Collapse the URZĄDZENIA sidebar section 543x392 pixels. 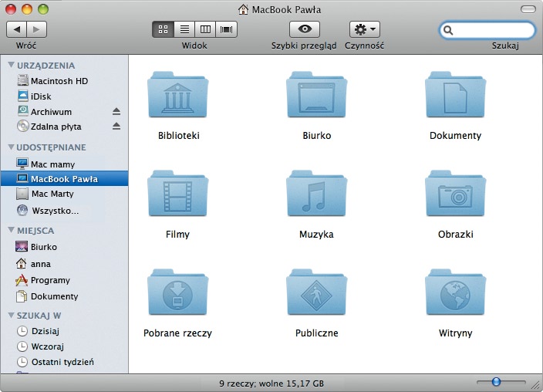[11, 65]
